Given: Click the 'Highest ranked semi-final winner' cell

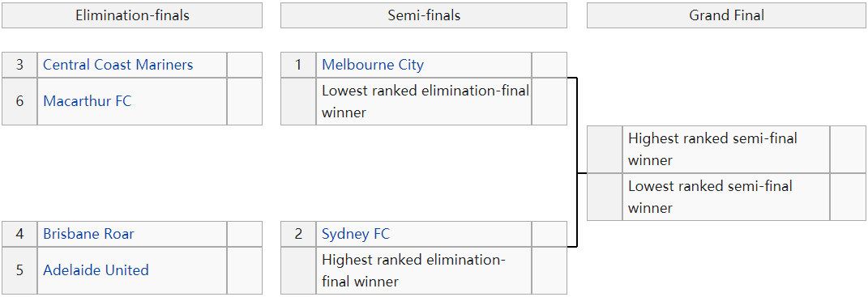Looking at the screenshot, I should (725, 150).
